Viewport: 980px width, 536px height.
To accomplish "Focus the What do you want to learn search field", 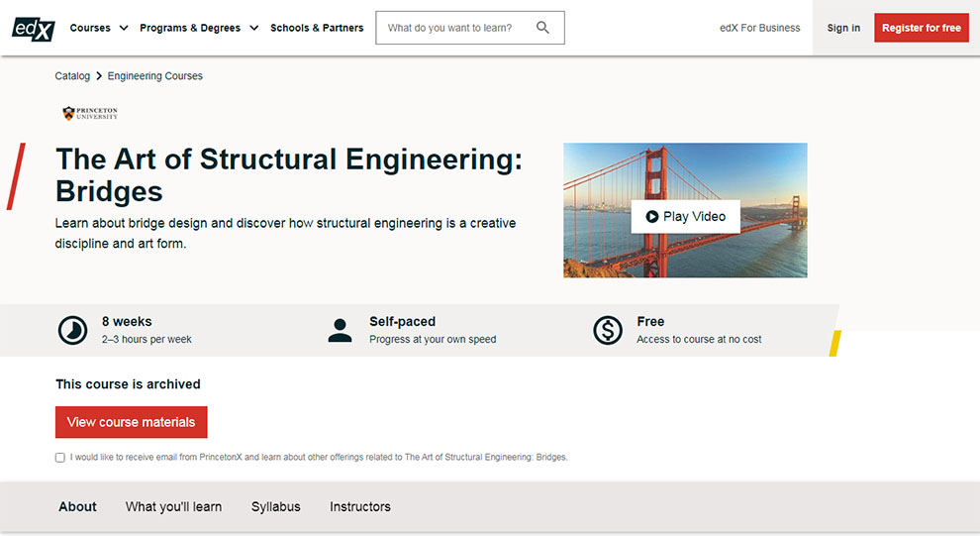I will [470, 28].
